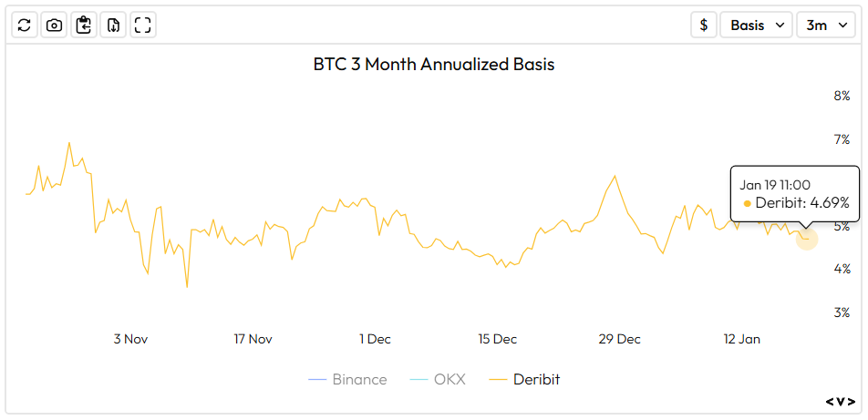This screenshot has width=868, height=420.
Task: Toggle the OKX series in legend
Action: [438, 379]
